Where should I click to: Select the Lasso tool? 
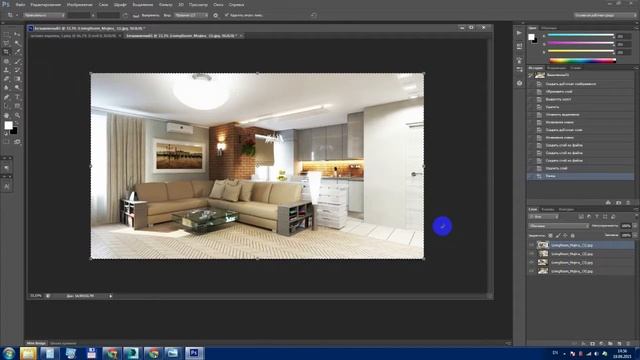coord(6,43)
